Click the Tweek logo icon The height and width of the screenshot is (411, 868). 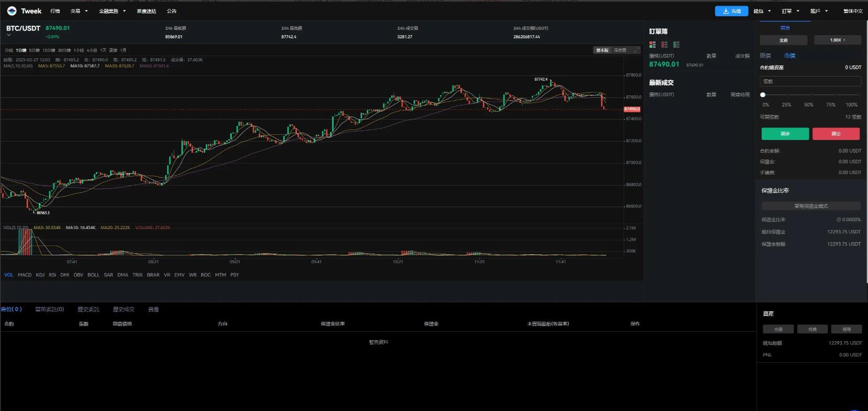coord(12,11)
